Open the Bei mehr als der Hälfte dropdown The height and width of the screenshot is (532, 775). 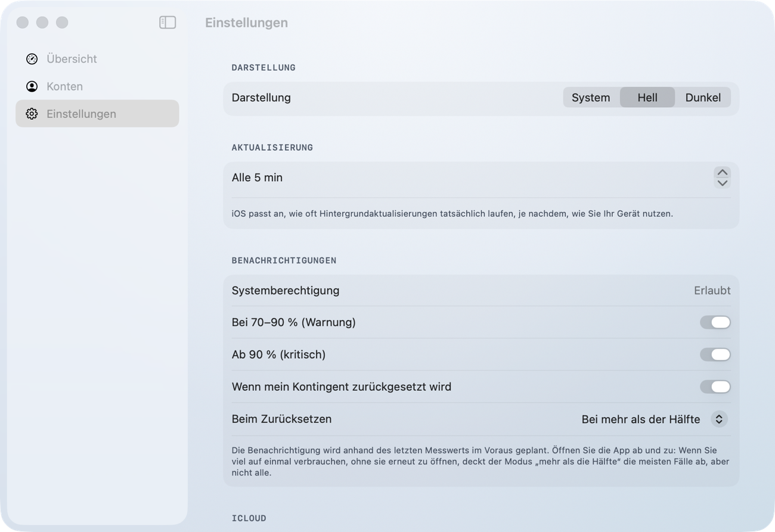tap(656, 419)
